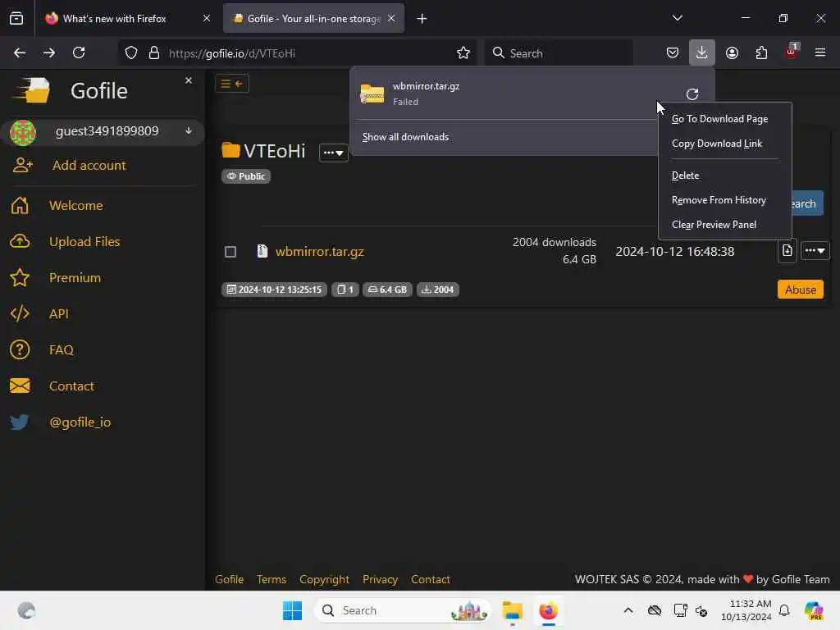Expand the guest3491899809 account dropdown
This screenshot has width=840, height=630.
(x=189, y=130)
